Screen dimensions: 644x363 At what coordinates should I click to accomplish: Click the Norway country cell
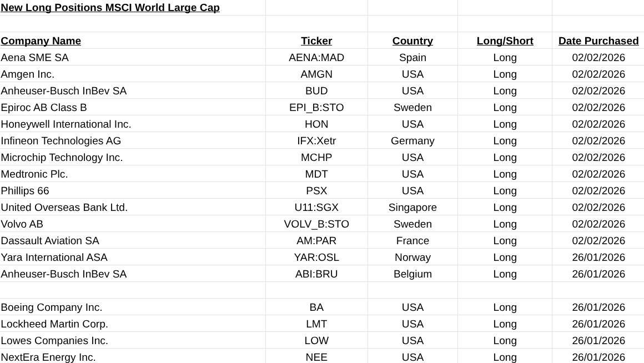(412, 258)
